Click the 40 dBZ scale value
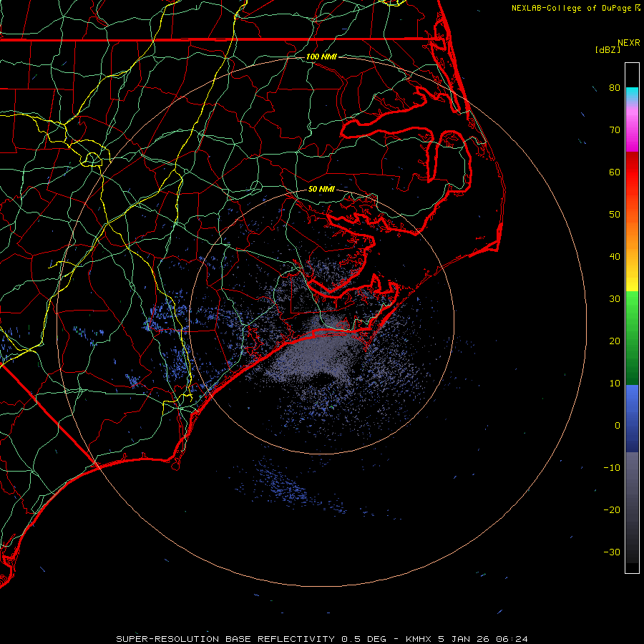Image resolution: width=644 pixels, height=644 pixels. click(x=615, y=257)
